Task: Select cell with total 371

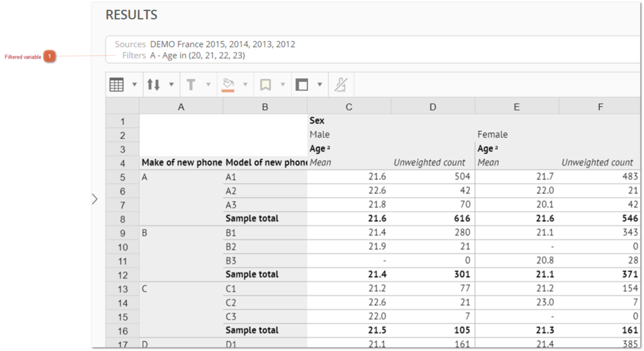Action: click(600, 274)
